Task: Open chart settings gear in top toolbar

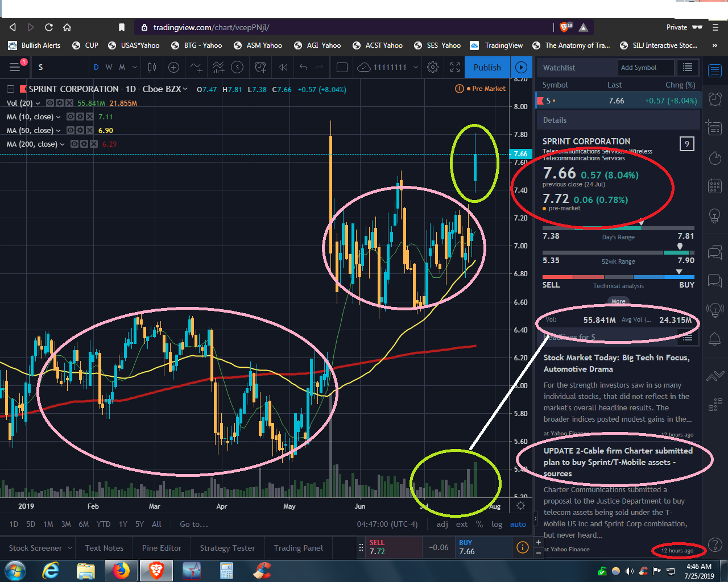Action: 433,68
